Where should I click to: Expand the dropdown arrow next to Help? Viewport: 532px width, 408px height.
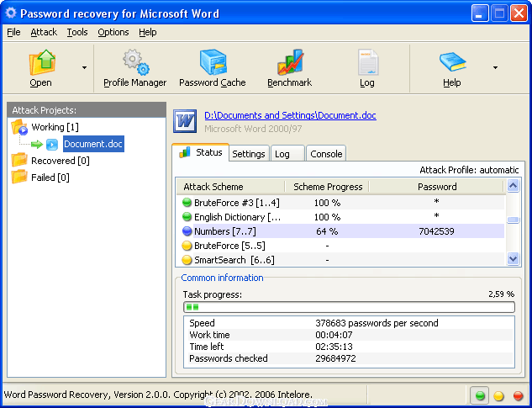(495, 67)
